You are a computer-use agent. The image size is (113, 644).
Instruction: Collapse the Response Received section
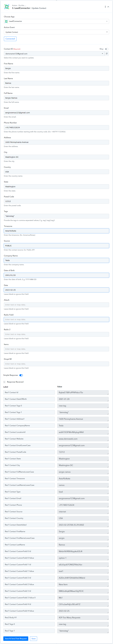(4, 382)
